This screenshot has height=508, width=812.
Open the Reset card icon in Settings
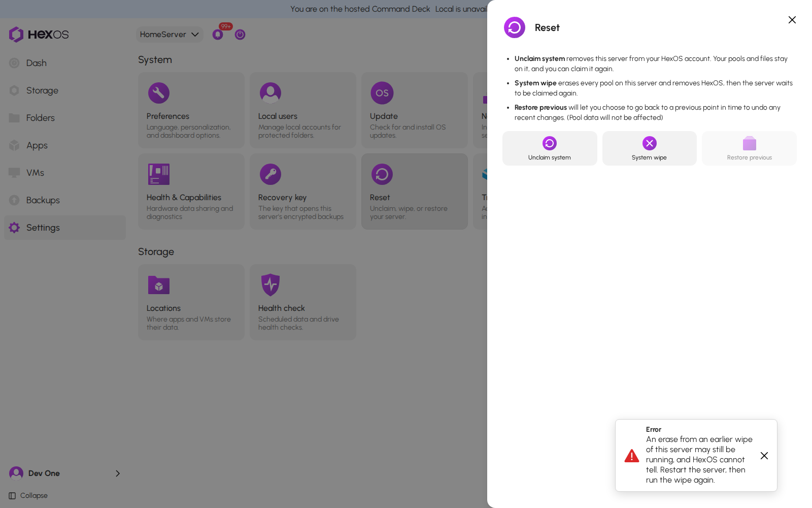(382, 174)
